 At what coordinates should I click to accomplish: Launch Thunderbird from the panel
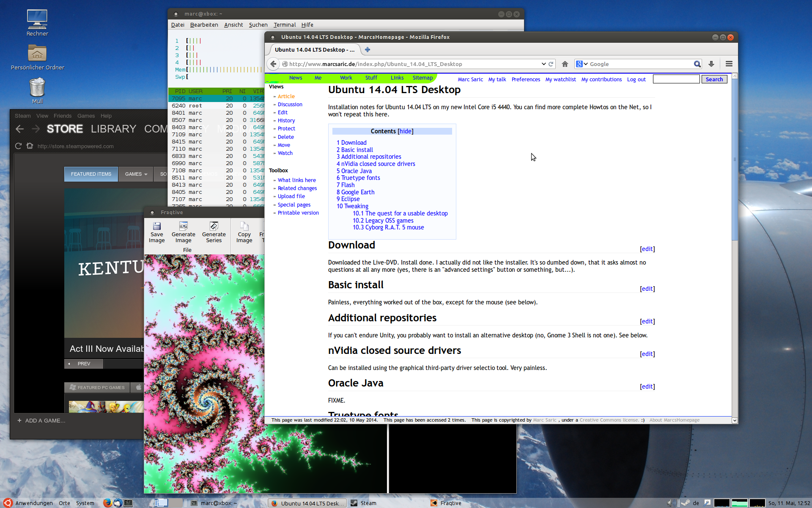(118, 503)
